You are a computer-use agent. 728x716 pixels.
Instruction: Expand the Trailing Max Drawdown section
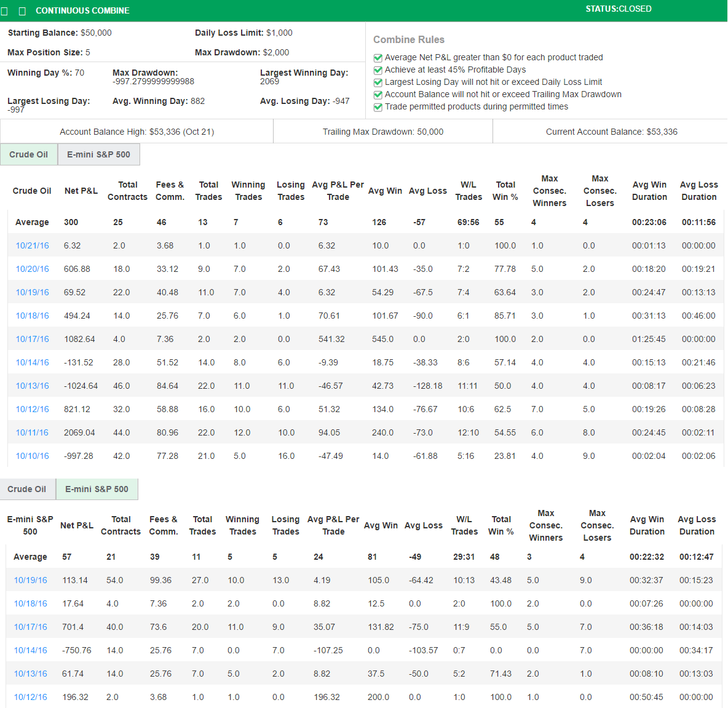tap(382, 131)
